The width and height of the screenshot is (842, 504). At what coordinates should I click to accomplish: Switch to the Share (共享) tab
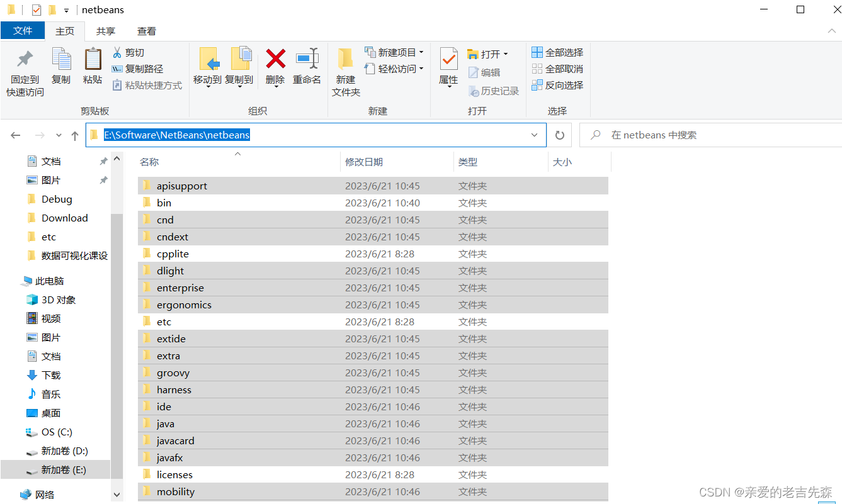click(x=105, y=31)
